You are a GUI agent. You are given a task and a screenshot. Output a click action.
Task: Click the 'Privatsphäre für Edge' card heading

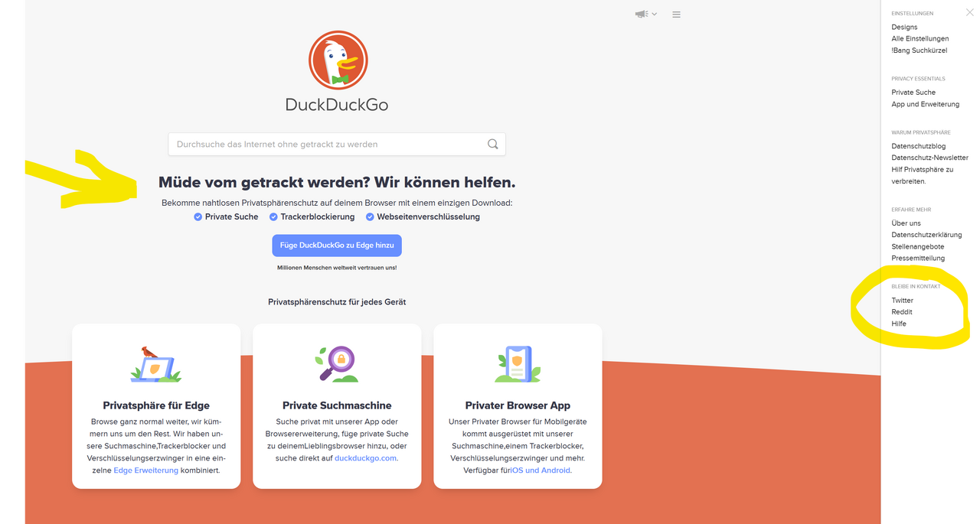[156, 405]
